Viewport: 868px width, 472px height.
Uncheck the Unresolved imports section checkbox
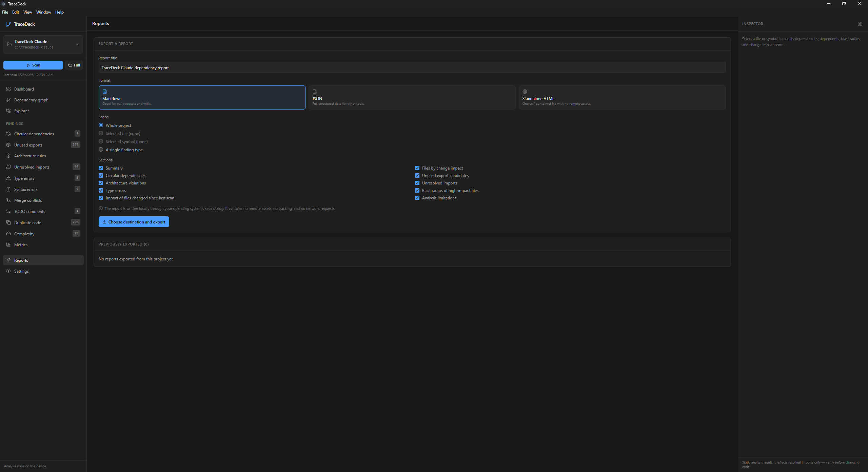click(417, 183)
